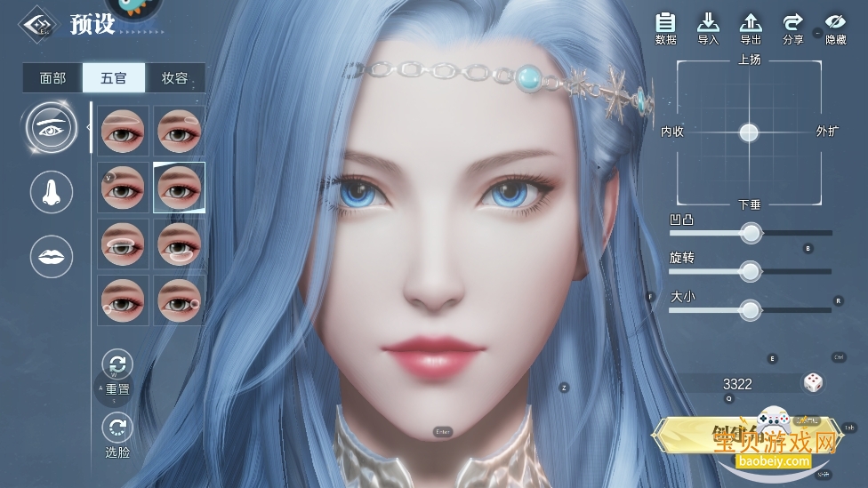Select the lips feature category icon
This screenshot has height=488, width=868.
pyautogui.click(x=52, y=257)
